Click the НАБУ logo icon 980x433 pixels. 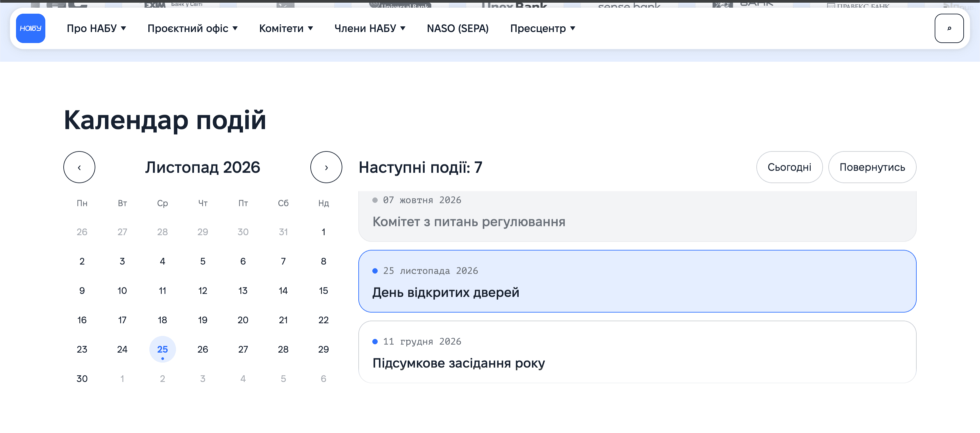[x=30, y=29]
